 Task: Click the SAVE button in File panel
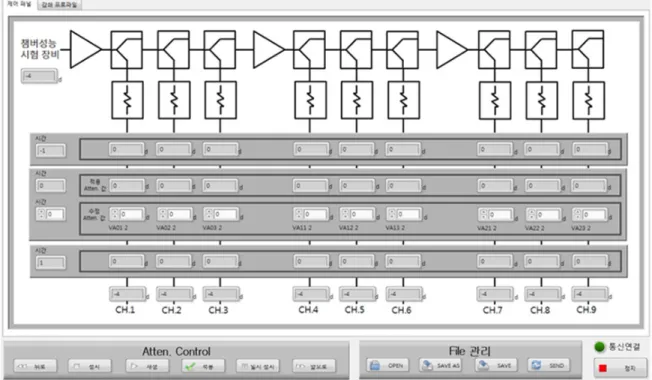pyautogui.click(x=496, y=365)
